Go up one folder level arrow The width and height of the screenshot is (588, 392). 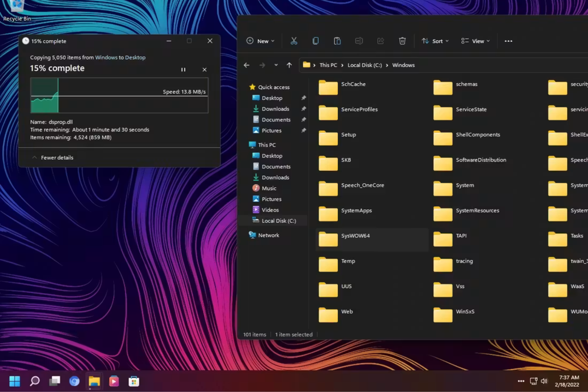pyautogui.click(x=289, y=65)
